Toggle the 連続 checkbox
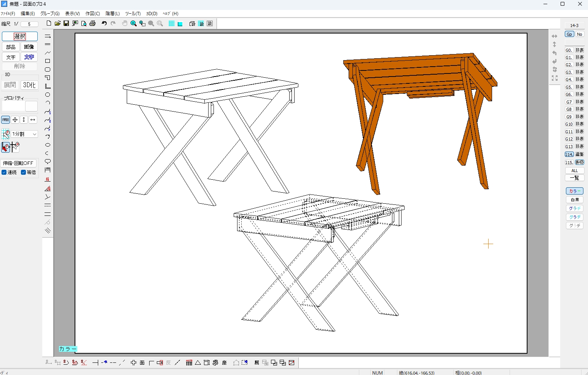 point(5,172)
